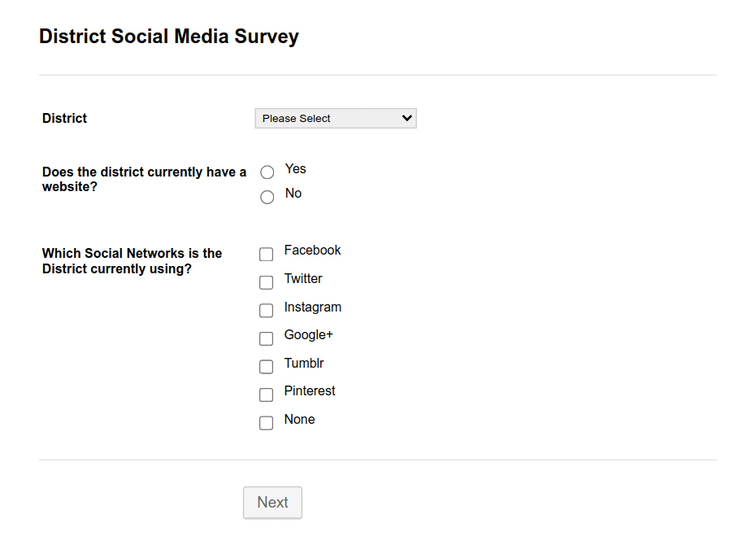The width and height of the screenshot is (756, 545).
Task: Click the 'No' option label text
Action: (293, 194)
